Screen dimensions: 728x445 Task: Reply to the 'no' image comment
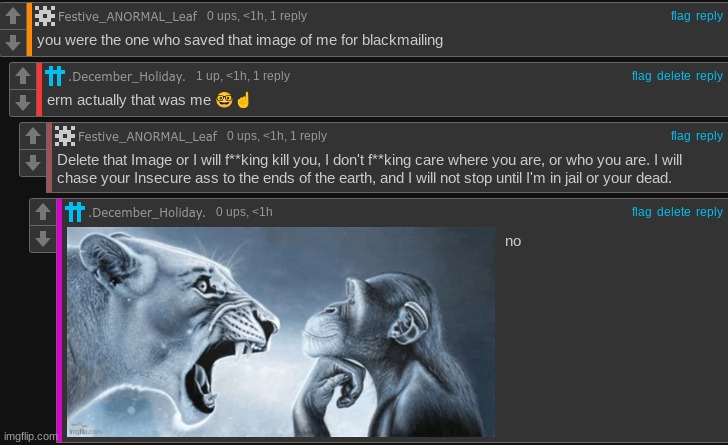709,212
